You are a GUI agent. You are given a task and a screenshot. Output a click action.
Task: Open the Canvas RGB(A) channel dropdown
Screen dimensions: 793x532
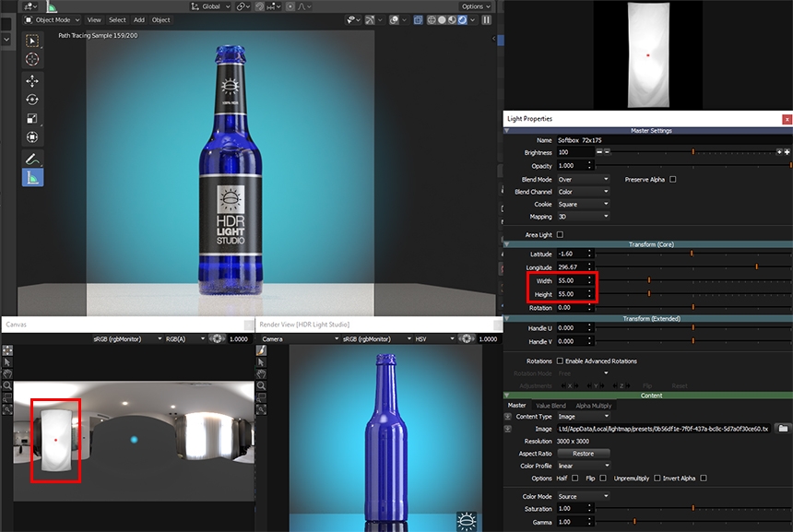pyautogui.click(x=184, y=338)
